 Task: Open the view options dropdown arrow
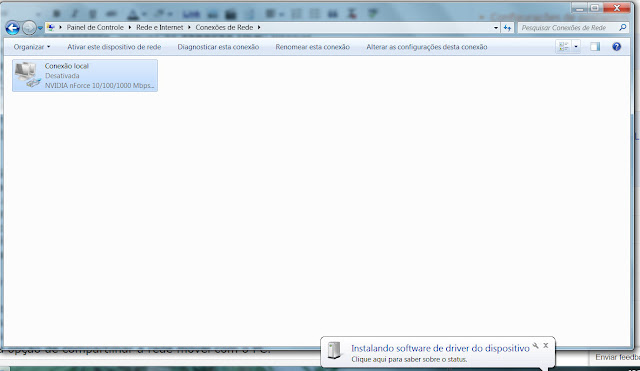(576, 47)
